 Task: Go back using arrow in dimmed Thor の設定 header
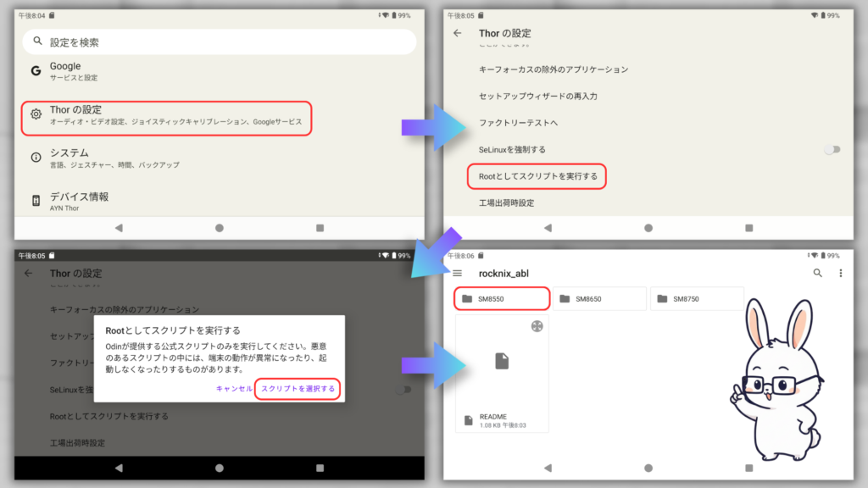[28, 274]
